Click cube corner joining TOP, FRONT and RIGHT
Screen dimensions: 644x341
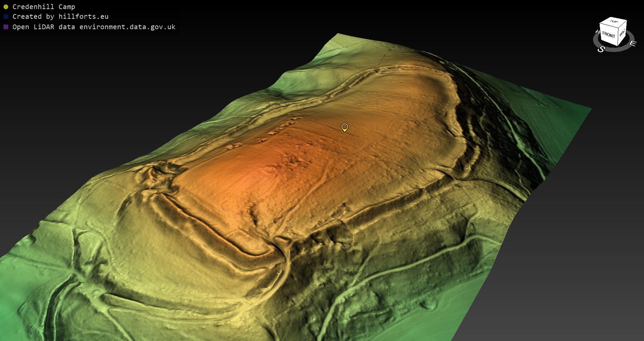click(x=619, y=28)
